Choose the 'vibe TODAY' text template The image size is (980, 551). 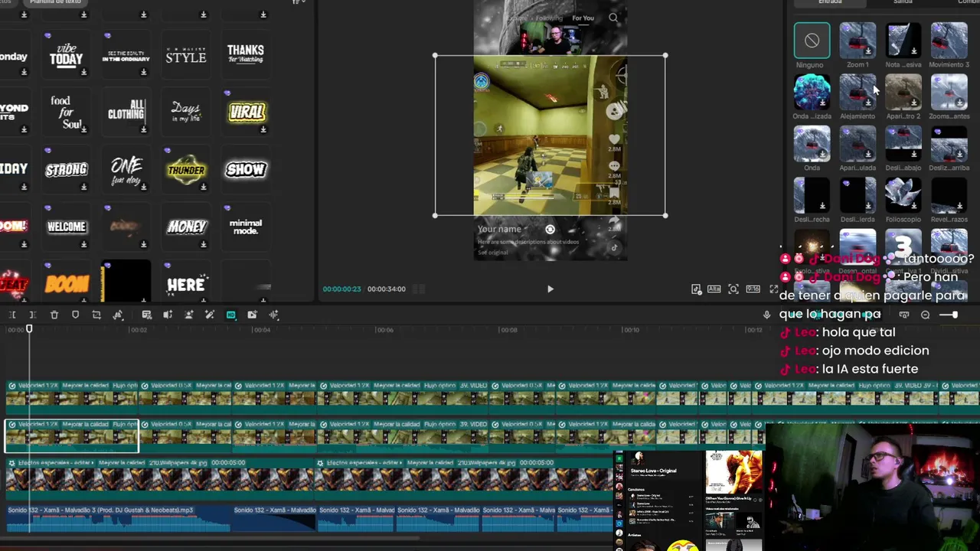click(x=67, y=54)
